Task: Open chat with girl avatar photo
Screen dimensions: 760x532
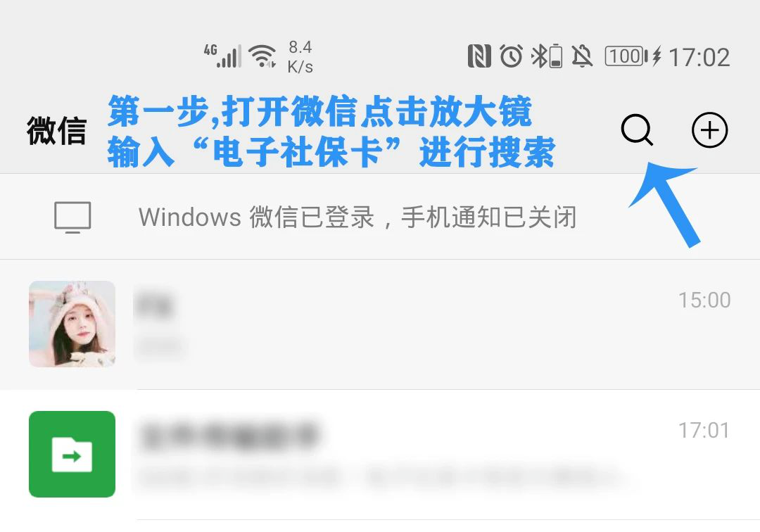Action: pos(72,324)
